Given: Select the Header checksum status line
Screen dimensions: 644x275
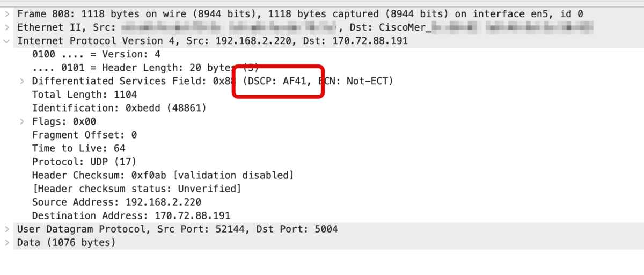Looking at the screenshot, I should 137,189.
